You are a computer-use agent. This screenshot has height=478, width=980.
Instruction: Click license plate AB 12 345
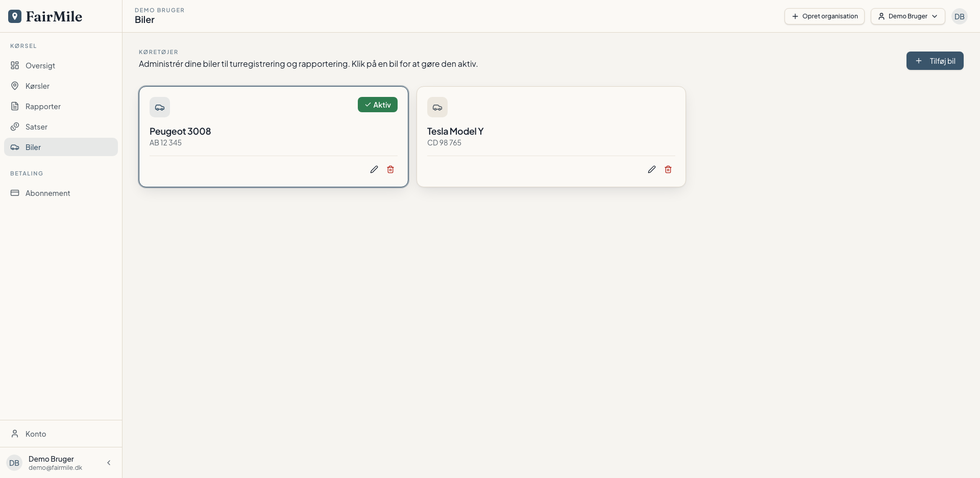165,143
